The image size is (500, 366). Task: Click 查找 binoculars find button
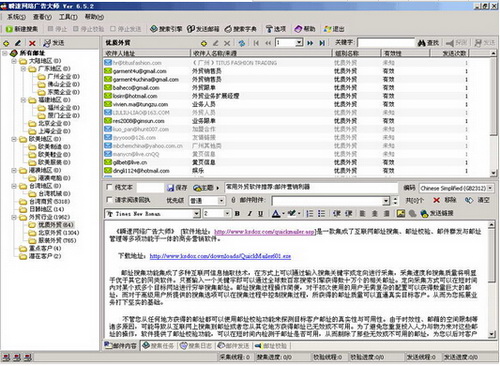click(x=428, y=43)
